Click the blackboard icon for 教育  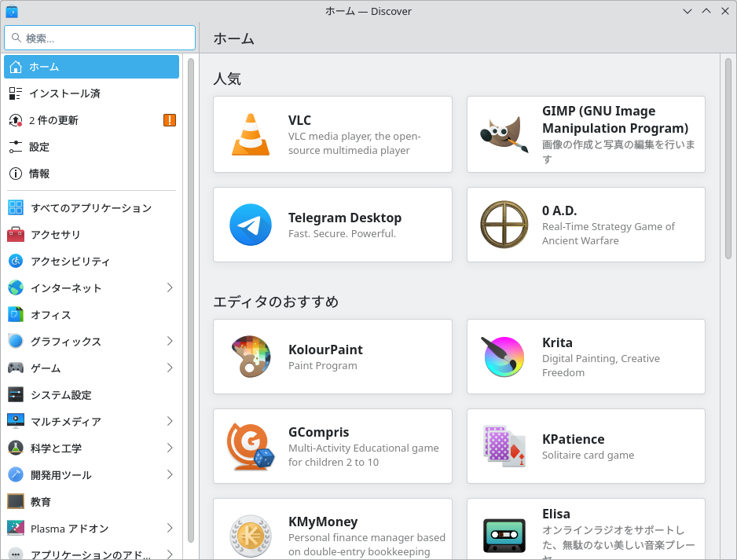click(x=16, y=501)
